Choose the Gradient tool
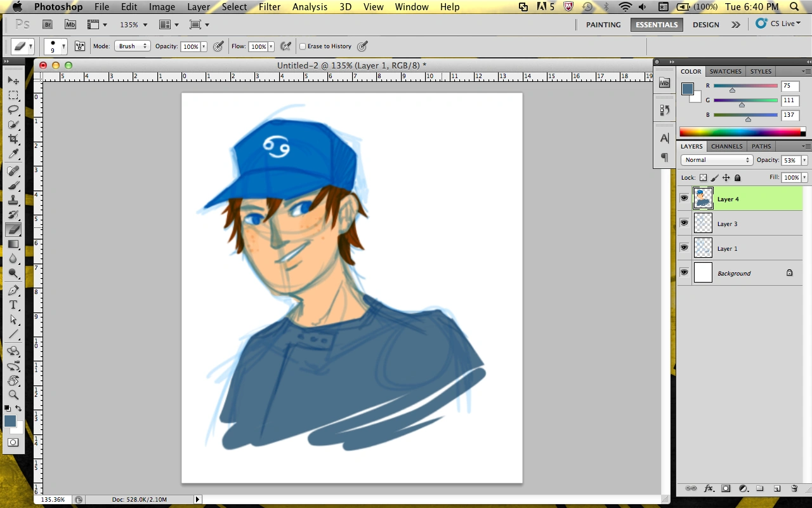This screenshot has height=508, width=812. click(x=13, y=244)
